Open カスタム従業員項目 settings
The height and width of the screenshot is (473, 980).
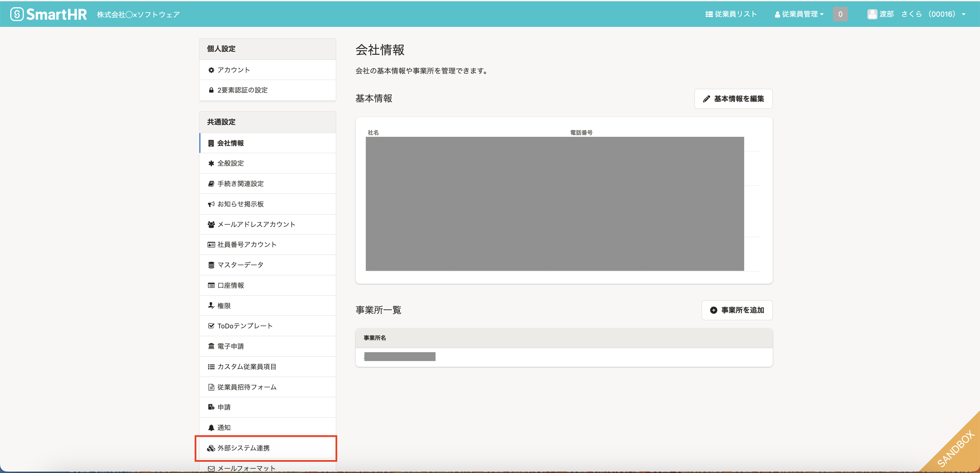coord(267,367)
